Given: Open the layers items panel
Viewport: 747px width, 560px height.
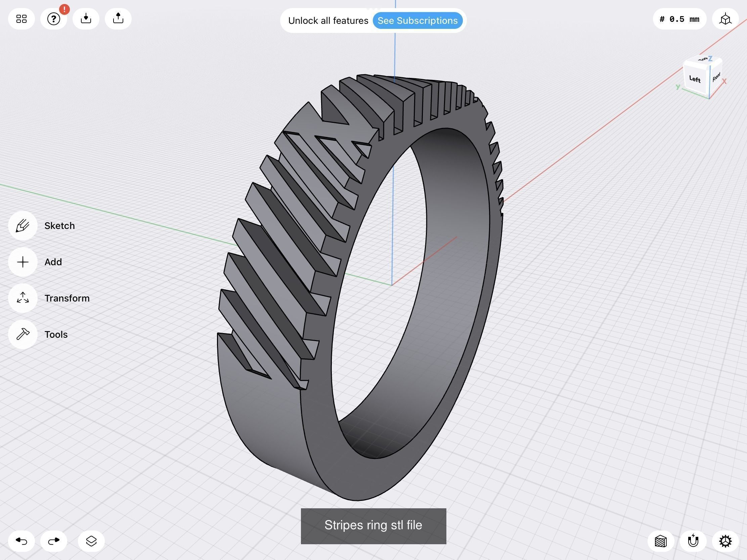Looking at the screenshot, I should 91,541.
